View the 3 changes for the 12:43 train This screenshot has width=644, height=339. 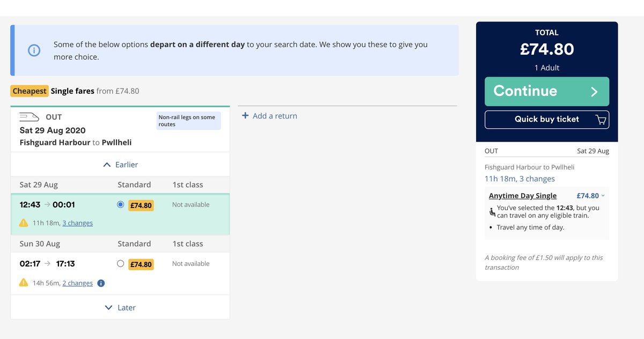pos(77,223)
